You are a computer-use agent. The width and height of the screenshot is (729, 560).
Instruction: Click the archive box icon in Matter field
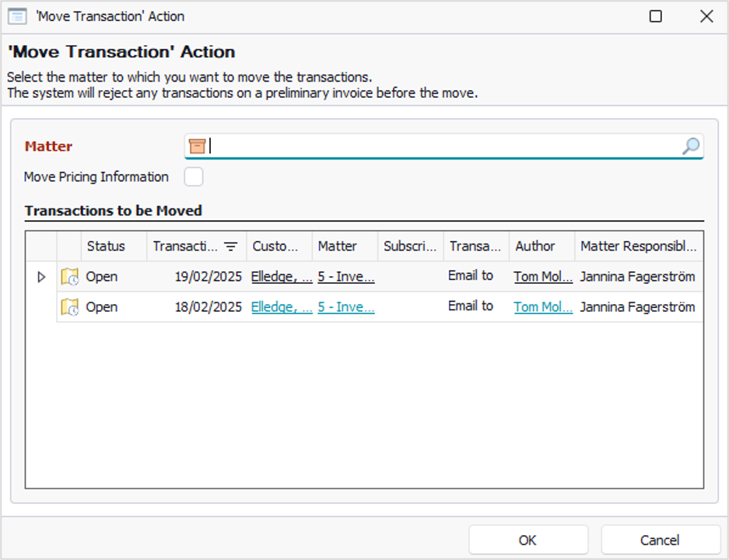197,146
